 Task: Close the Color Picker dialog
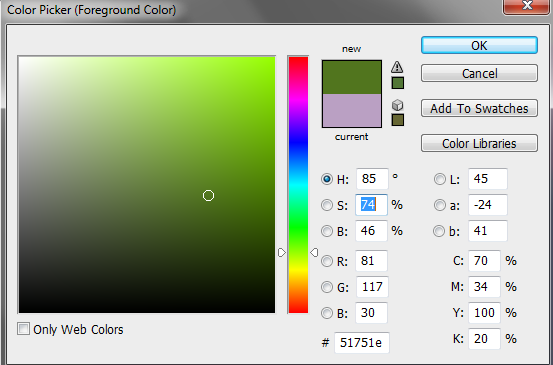pyautogui.click(x=527, y=6)
